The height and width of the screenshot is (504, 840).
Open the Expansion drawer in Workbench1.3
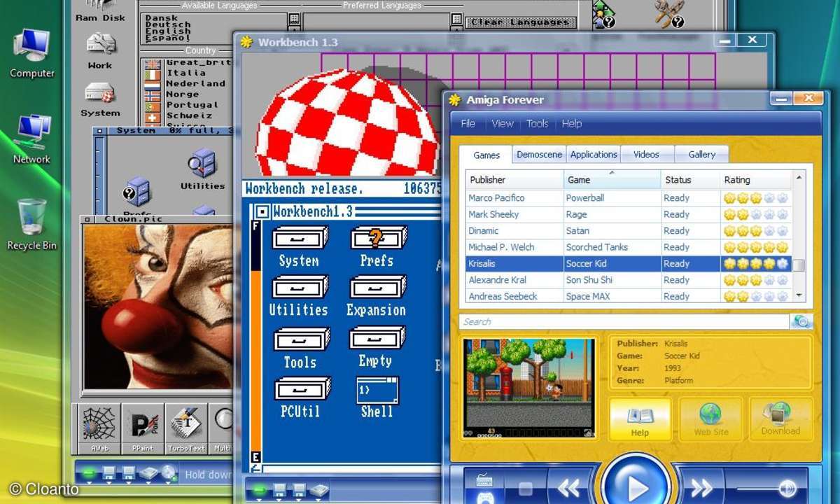pos(377,296)
